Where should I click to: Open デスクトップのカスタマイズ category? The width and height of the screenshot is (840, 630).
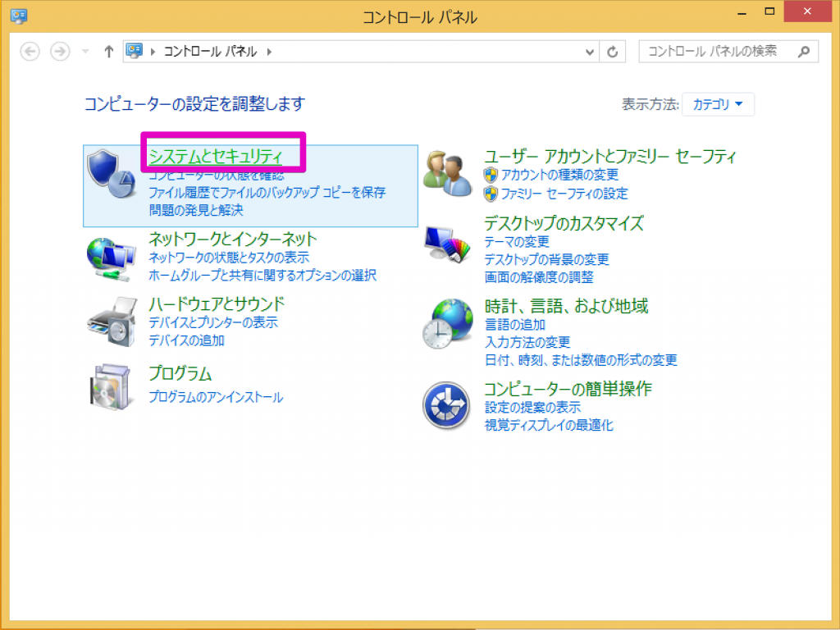point(564,223)
